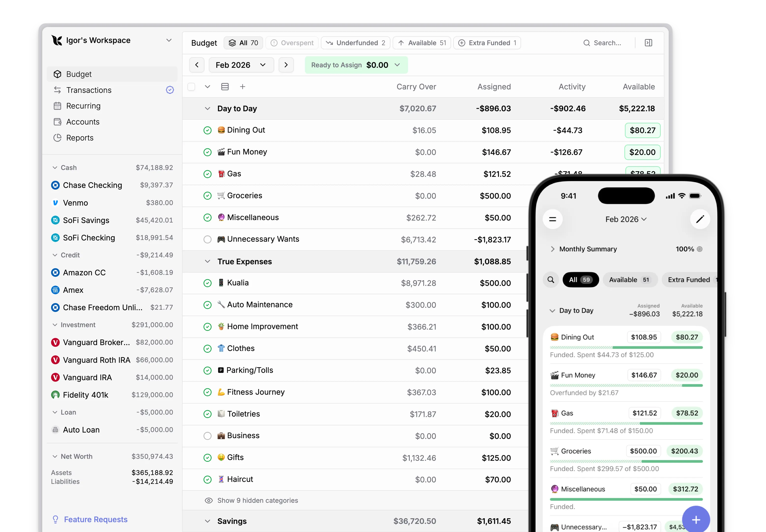Click Show 9 hidden categories
Screen dimensions: 766x532
(x=257, y=500)
